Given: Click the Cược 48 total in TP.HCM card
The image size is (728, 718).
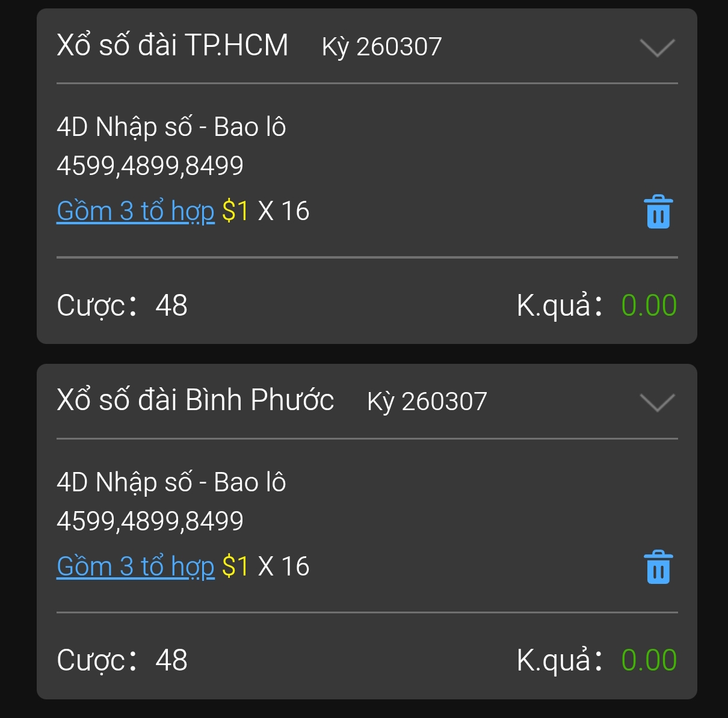Looking at the screenshot, I should [122, 305].
